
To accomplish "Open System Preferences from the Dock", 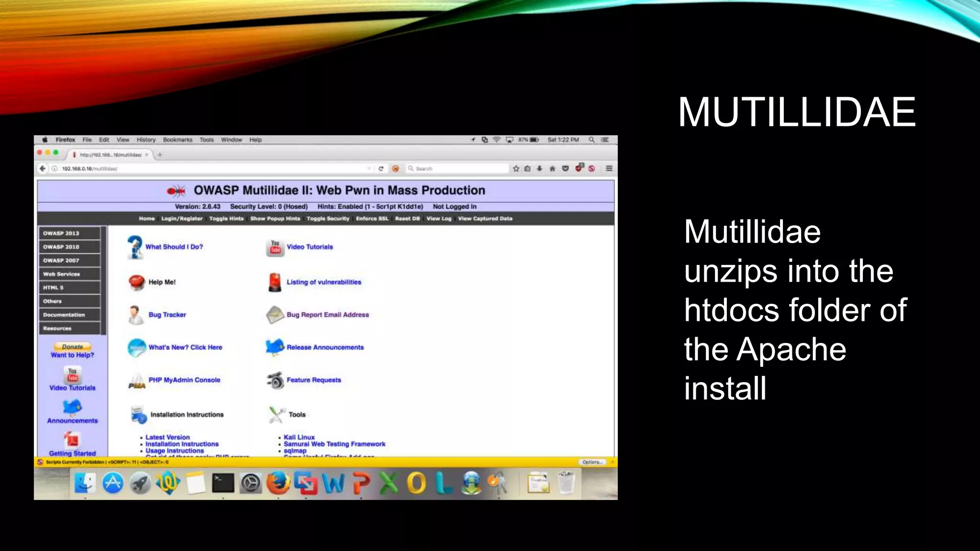I will point(251,484).
